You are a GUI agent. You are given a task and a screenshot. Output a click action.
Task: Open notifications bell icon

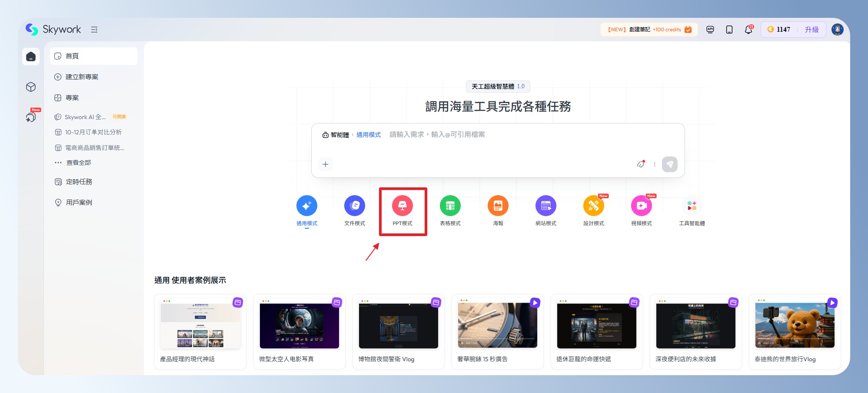(748, 30)
